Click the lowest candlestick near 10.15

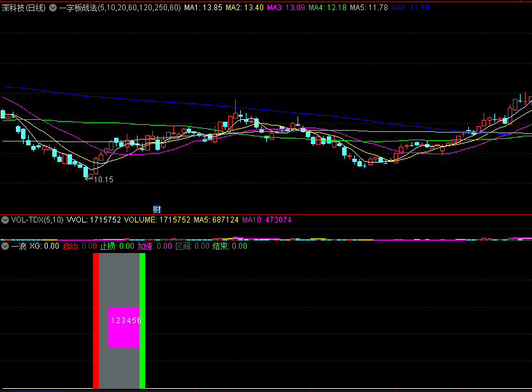[x=86, y=172]
